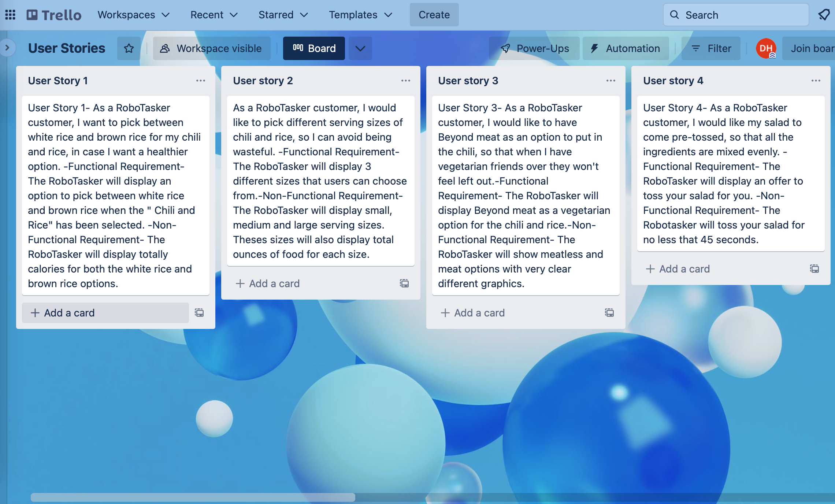Add a card to User story 3
The image size is (835, 504).
pos(472,313)
